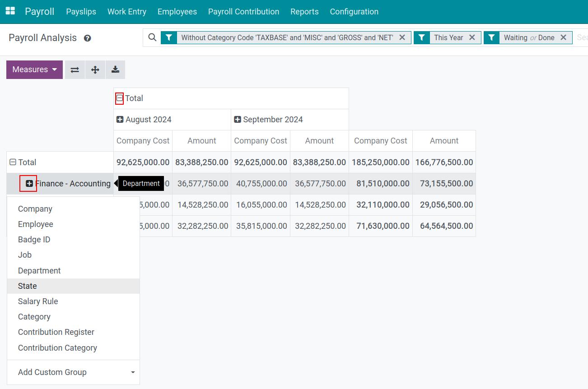The image size is (588, 389).
Task: Open the Measures dropdown
Action: click(34, 69)
